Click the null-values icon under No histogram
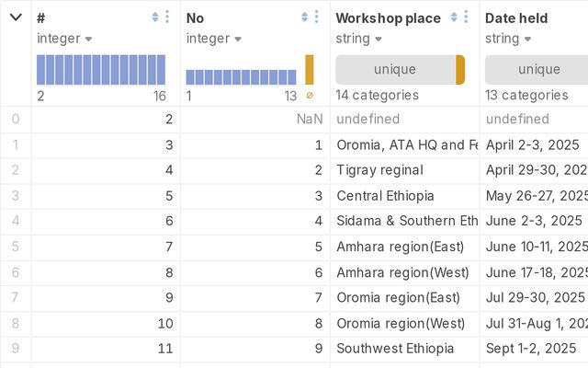588x368 pixels. point(310,96)
